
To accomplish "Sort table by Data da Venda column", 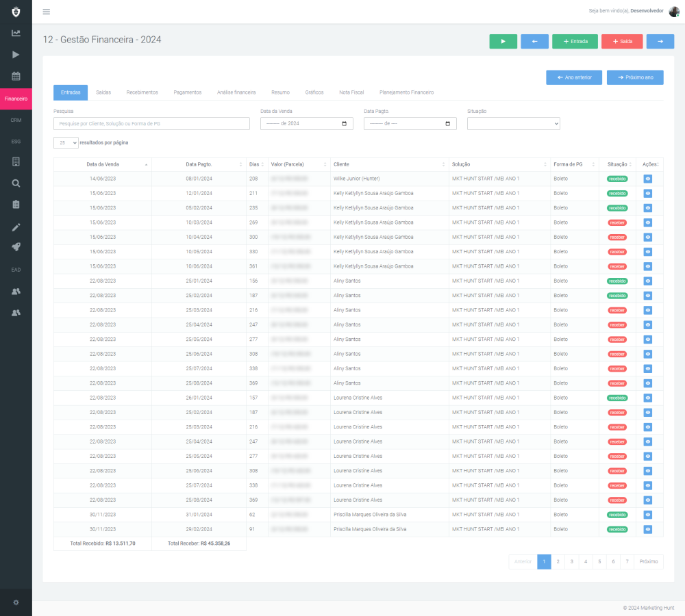I will pos(103,164).
